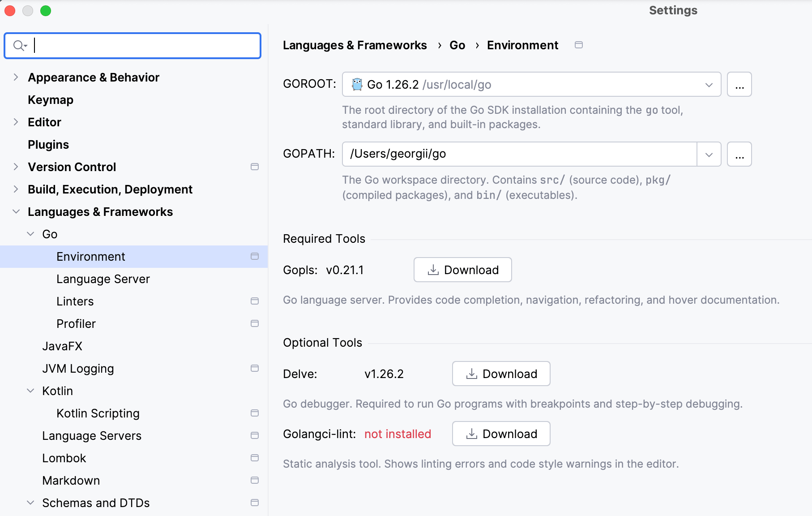Download Golangci-lint tool
The image size is (812, 516).
click(x=501, y=434)
